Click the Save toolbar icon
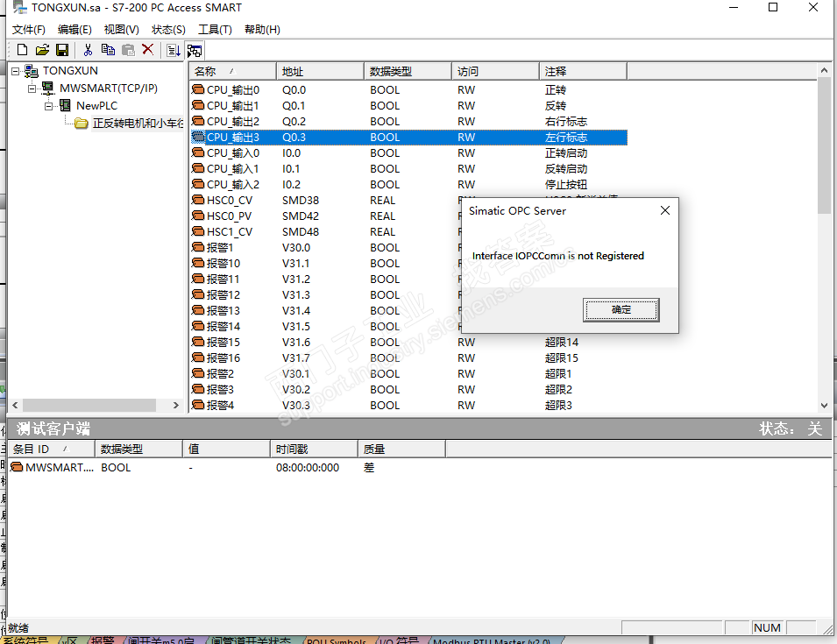The width and height of the screenshot is (837, 644). (62, 50)
